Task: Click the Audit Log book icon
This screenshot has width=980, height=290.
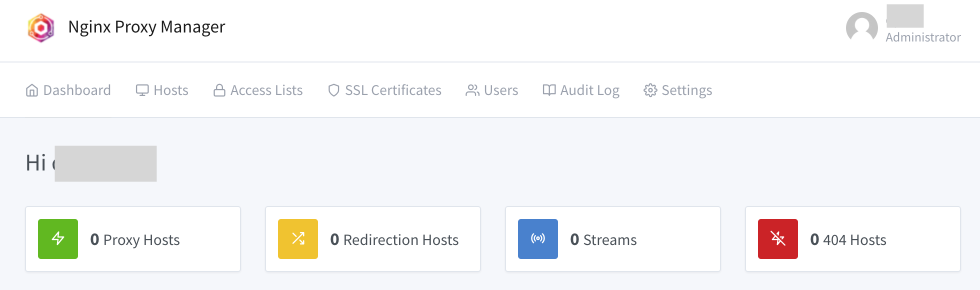Action: tap(549, 90)
